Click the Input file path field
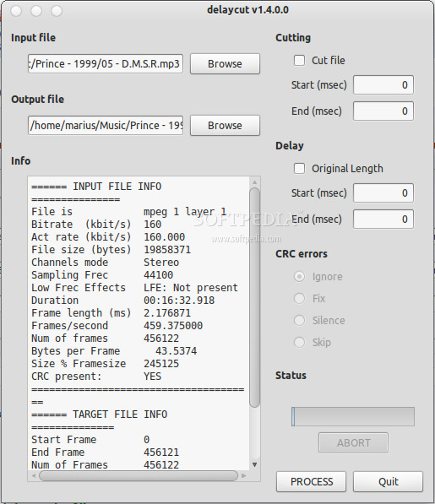 tap(106, 63)
